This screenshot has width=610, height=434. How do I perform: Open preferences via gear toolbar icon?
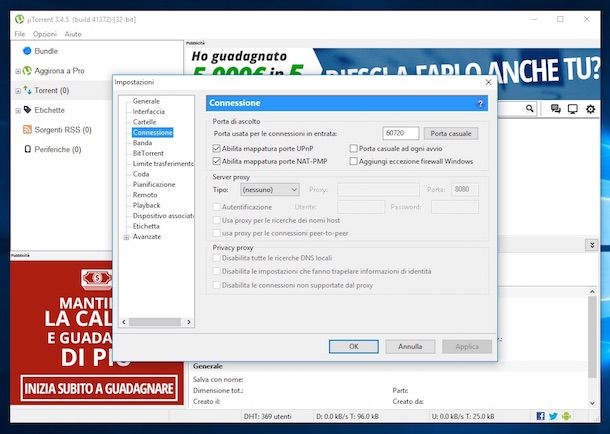590,109
